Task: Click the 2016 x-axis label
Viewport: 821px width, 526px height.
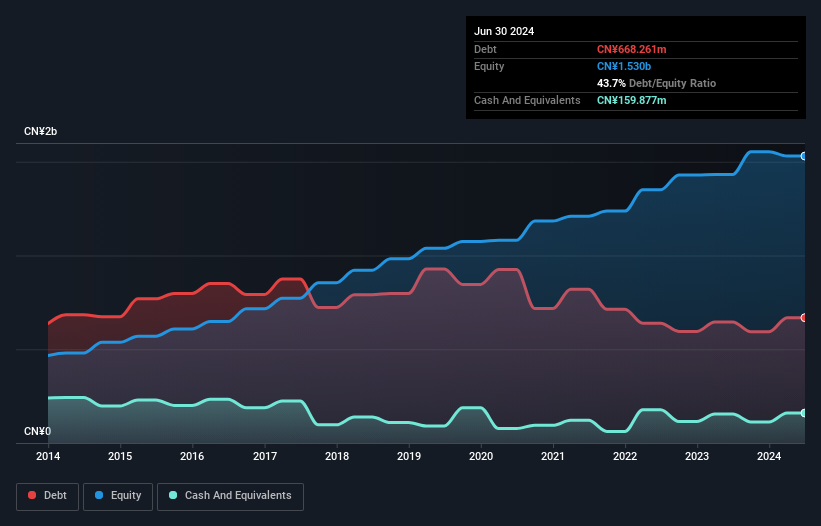Action: point(192,456)
